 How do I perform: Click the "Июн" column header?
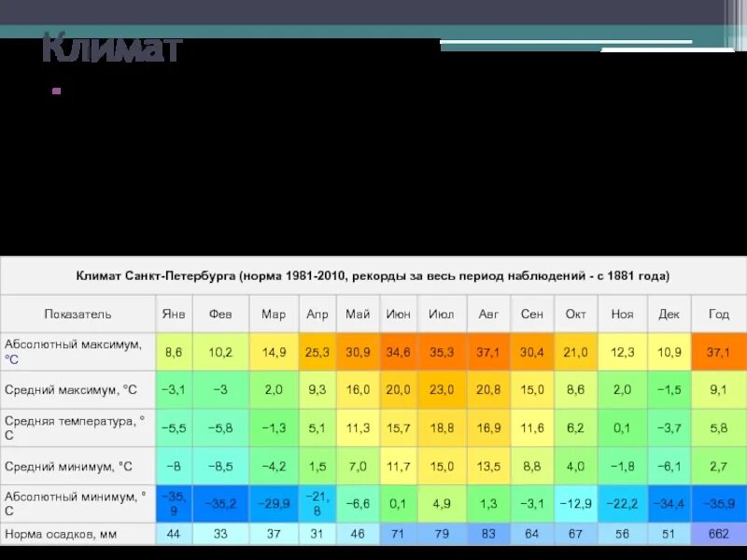(x=399, y=315)
